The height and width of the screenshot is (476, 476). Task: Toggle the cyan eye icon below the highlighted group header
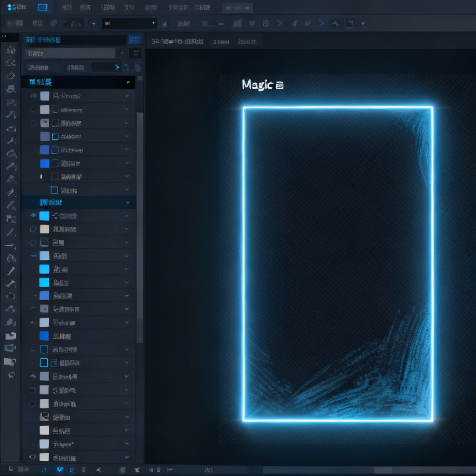[x=33, y=215]
